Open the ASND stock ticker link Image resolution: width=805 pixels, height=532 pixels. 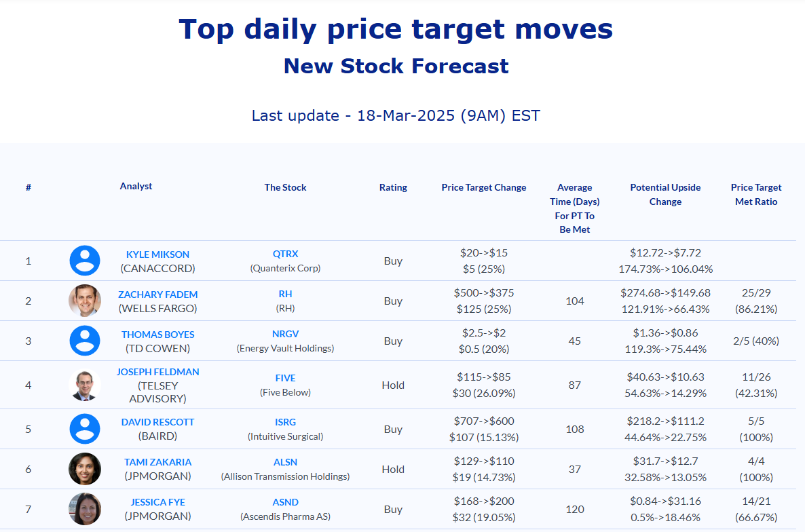(x=286, y=502)
